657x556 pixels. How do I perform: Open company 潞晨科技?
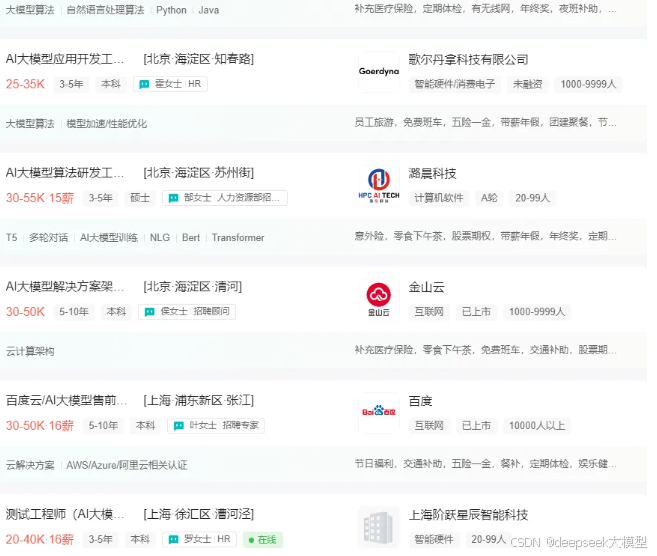point(432,174)
